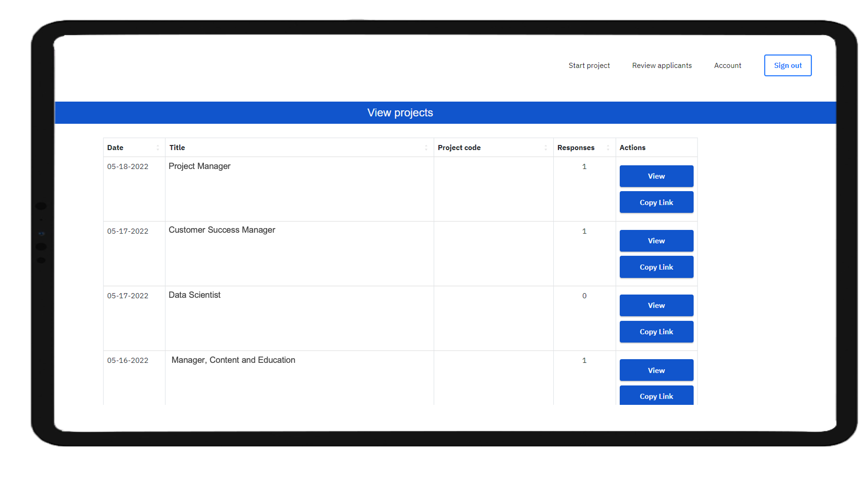Copy link for Manager, Content and Education

656,395
